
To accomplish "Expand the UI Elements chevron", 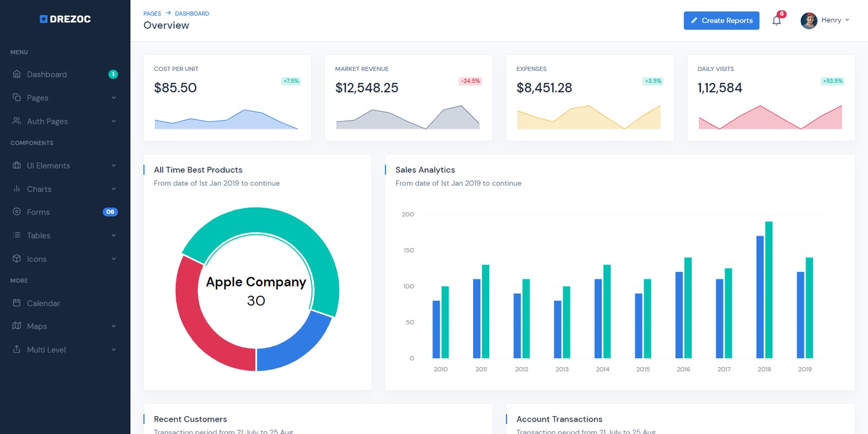I will [114, 165].
